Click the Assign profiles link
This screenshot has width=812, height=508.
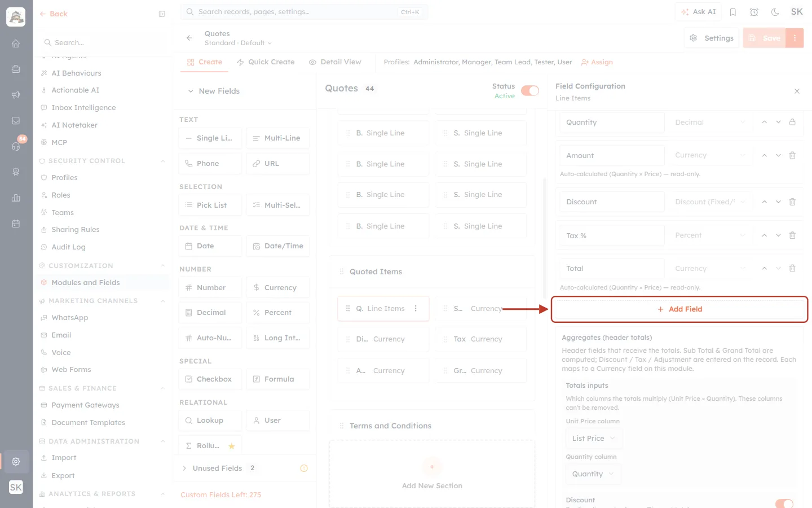tap(597, 62)
